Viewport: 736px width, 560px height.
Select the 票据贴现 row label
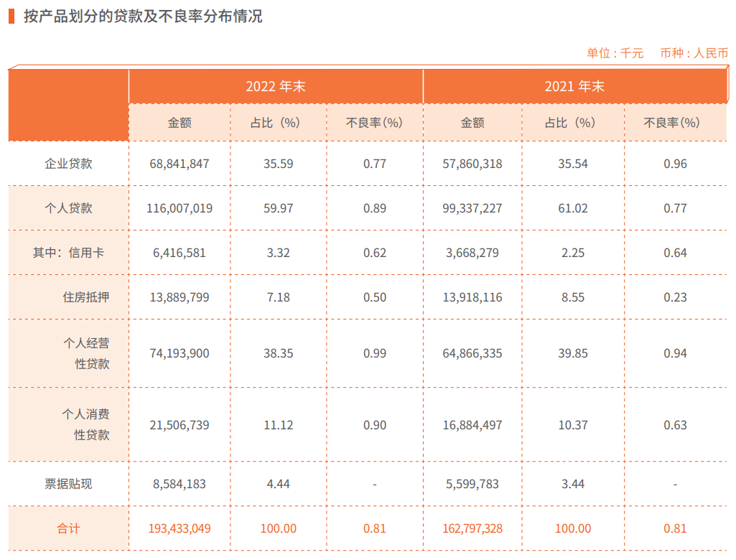68,484
